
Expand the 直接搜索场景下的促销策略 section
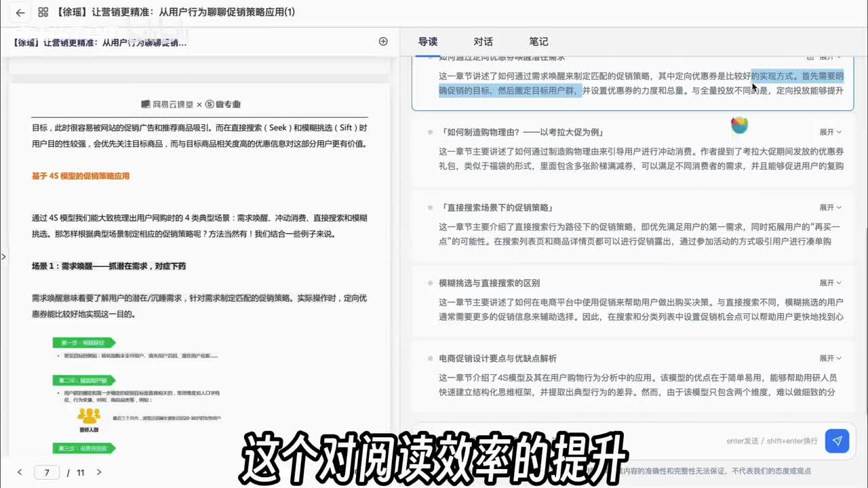(x=830, y=207)
